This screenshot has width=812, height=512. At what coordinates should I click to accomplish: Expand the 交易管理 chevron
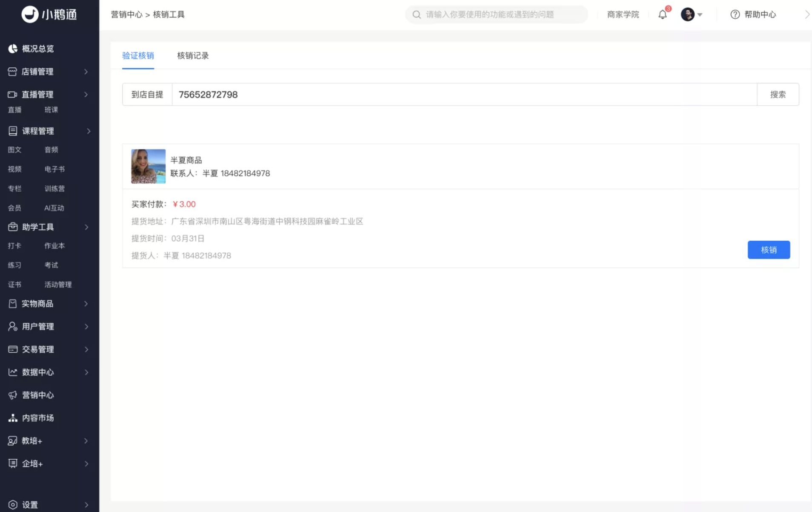pos(86,349)
